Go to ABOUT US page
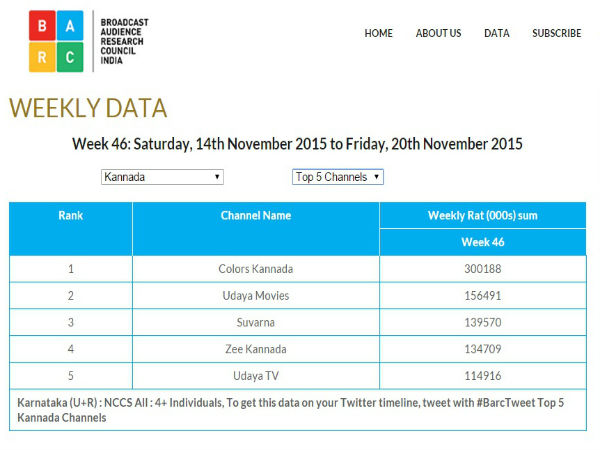The width and height of the screenshot is (600, 450). (438, 33)
